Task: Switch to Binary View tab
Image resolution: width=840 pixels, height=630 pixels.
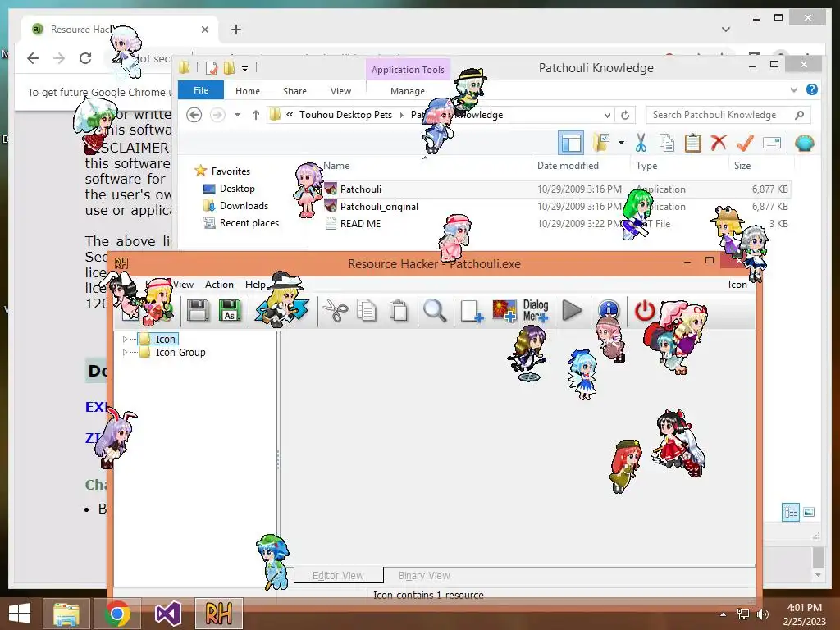Action: click(x=424, y=575)
